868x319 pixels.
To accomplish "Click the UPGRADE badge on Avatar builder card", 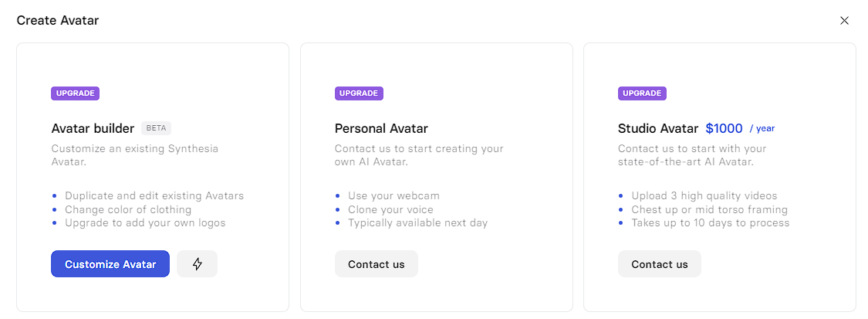I will (x=76, y=93).
